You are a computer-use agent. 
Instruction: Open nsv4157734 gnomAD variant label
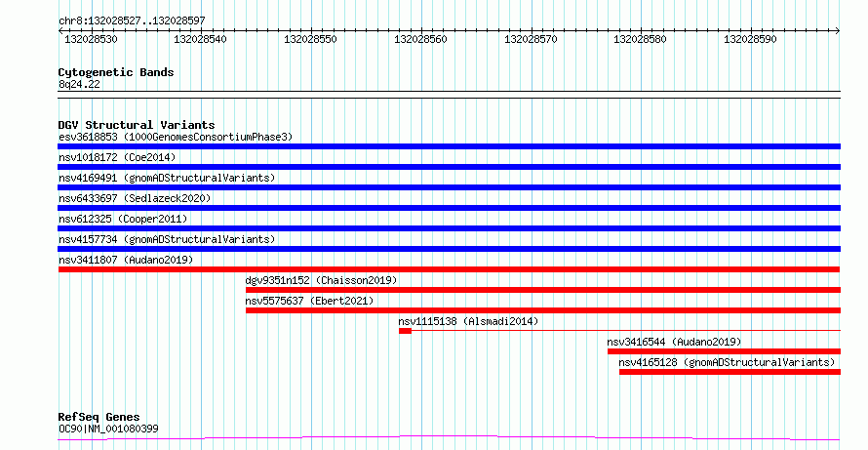(x=167, y=239)
